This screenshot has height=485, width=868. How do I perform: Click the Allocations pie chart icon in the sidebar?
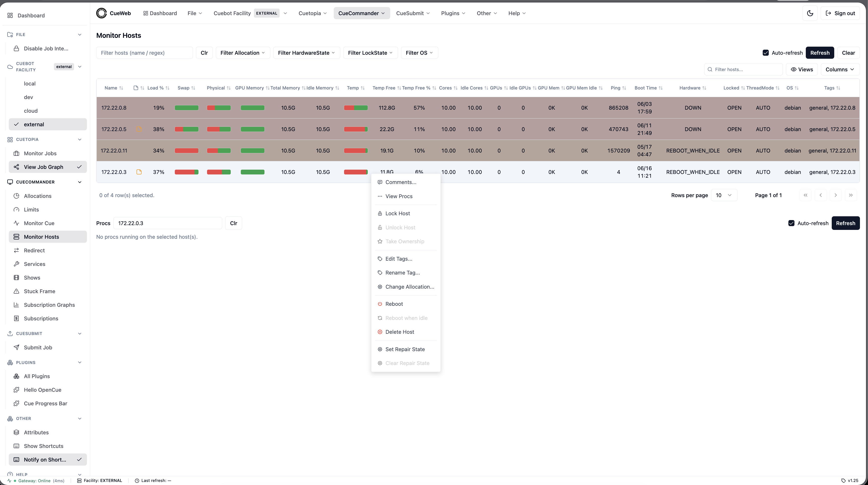click(x=16, y=196)
